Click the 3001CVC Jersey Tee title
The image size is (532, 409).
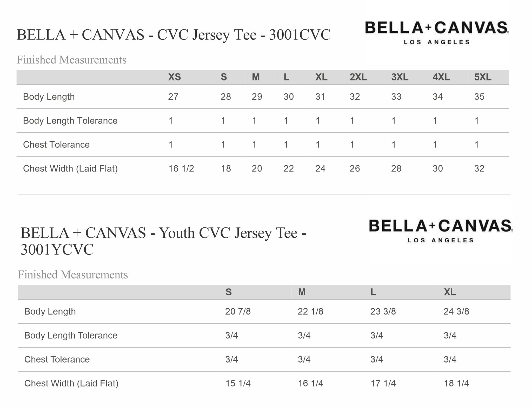[174, 35]
